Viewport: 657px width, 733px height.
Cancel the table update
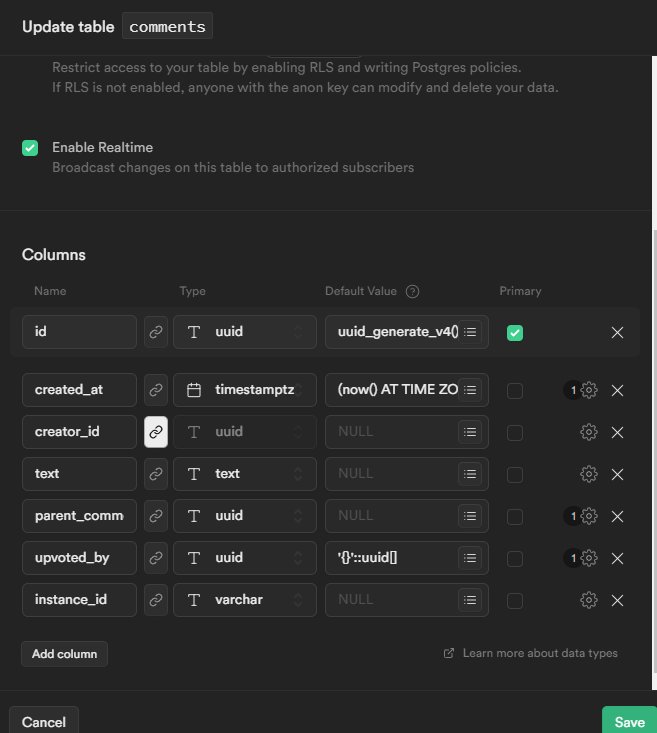pyautogui.click(x=44, y=721)
